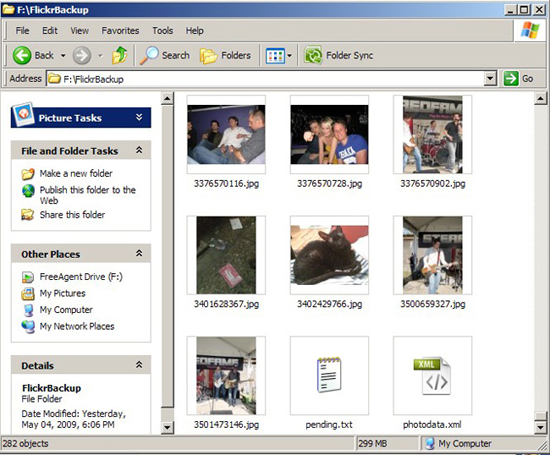This screenshot has width=550, height=455.
Task: Click the Make a new folder icon
Action: pos(28,174)
